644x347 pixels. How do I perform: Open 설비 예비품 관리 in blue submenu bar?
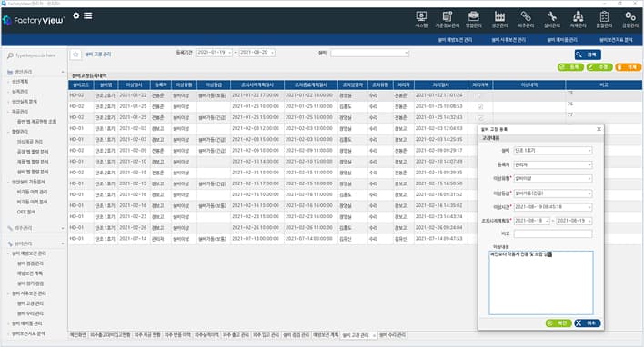click(x=562, y=40)
